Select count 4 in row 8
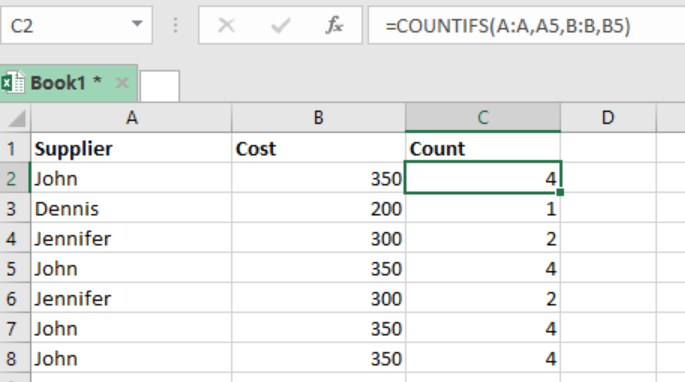The width and height of the screenshot is (685, 382). 483,358
